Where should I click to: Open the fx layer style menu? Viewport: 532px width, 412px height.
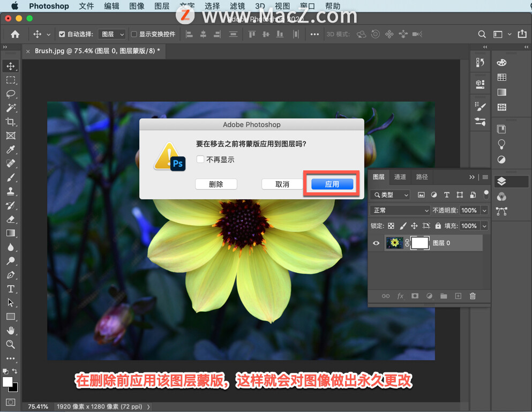[x=400, y=296]
